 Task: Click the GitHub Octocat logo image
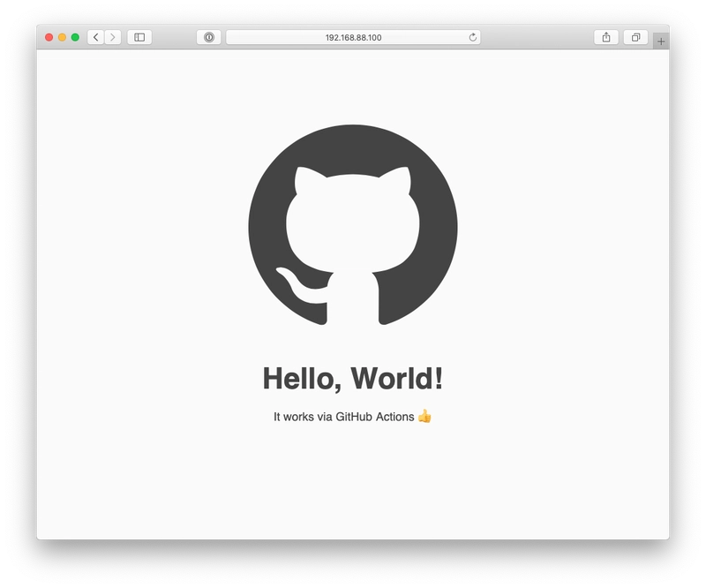coord(353,225)
